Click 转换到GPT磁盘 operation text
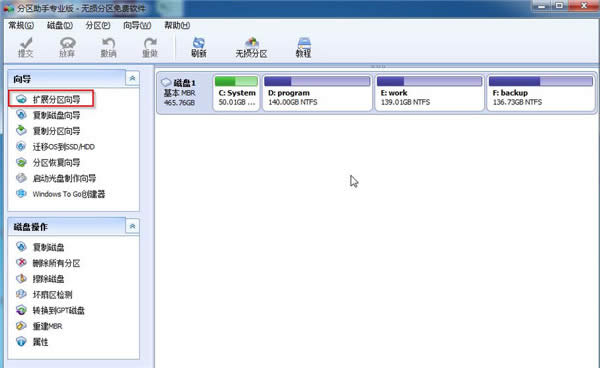Viewport: 600px width, 368px height. (x=59, y=310)
